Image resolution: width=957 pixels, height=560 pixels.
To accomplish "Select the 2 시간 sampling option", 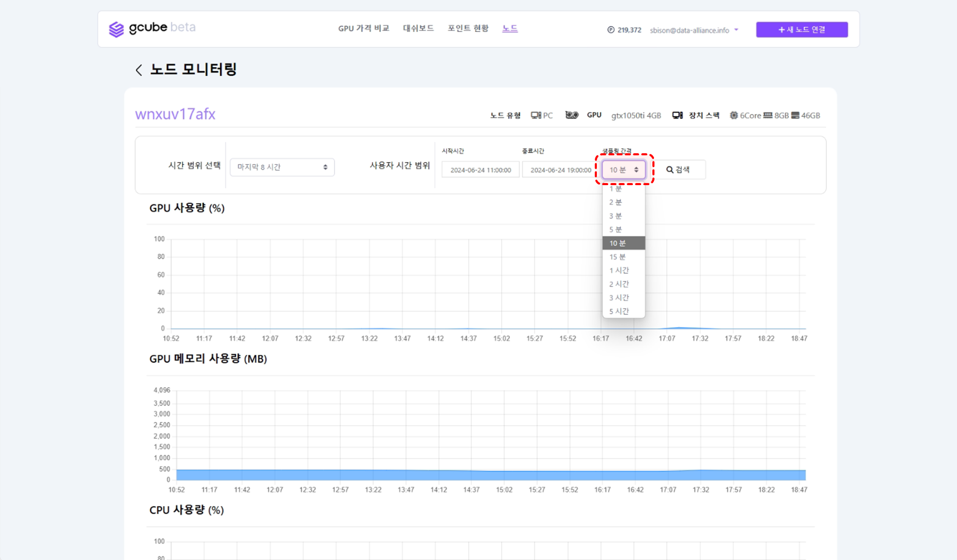I will (624, 284).
